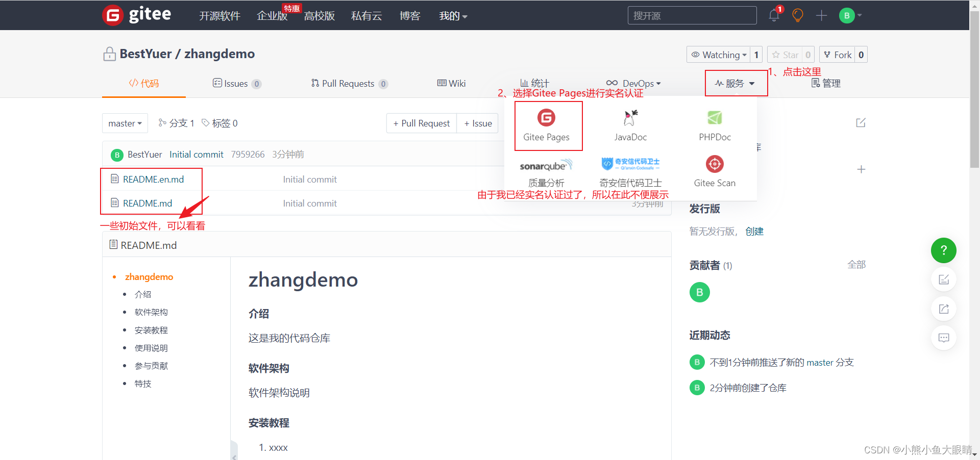Screen dimensions: 980x460
Task: Click the edit repository description icon
Action: click(861, 123)
